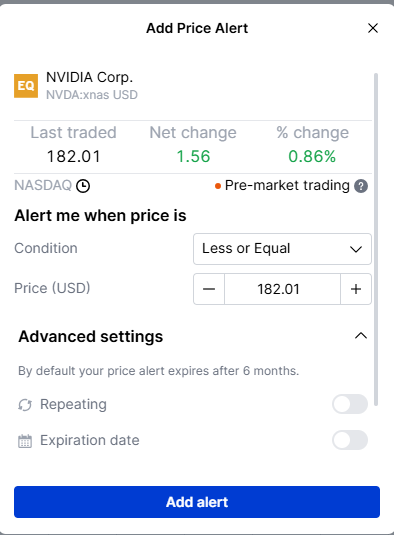Click the orange EQ instrument badge

tap(26, 86)
